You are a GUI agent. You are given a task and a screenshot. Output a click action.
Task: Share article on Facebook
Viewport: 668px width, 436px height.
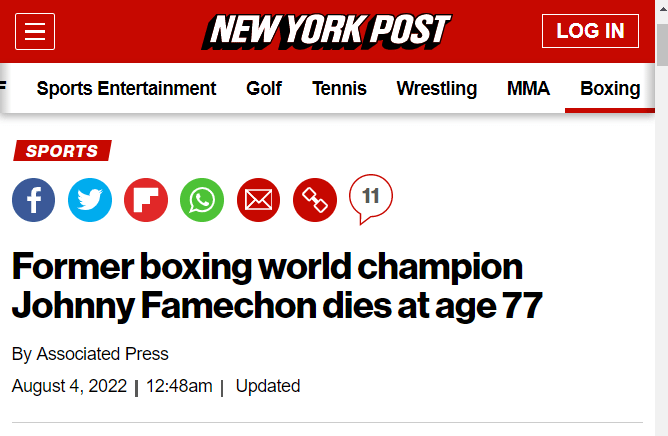click(33, 200)
